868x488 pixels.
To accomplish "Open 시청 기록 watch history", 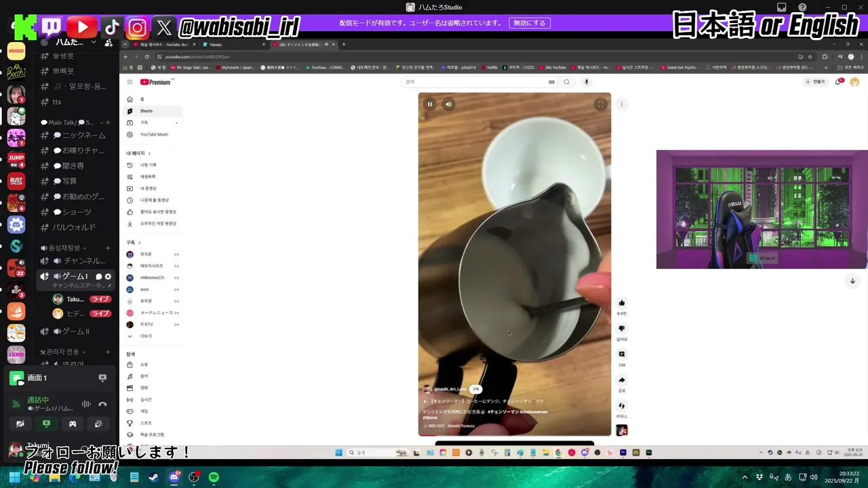I will click(154, 165).
